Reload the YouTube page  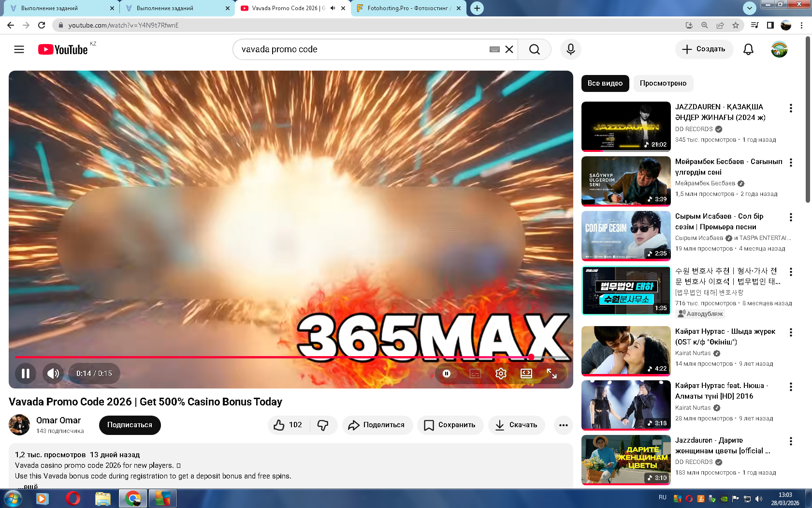tap(42, 25)
